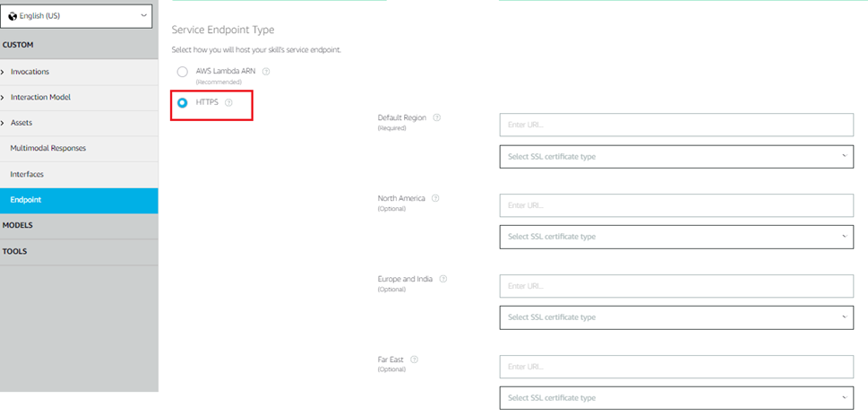Open Multimodal Responses in sidebar
The height and width of the screenshot is (416, 868).
click(47, 148)
